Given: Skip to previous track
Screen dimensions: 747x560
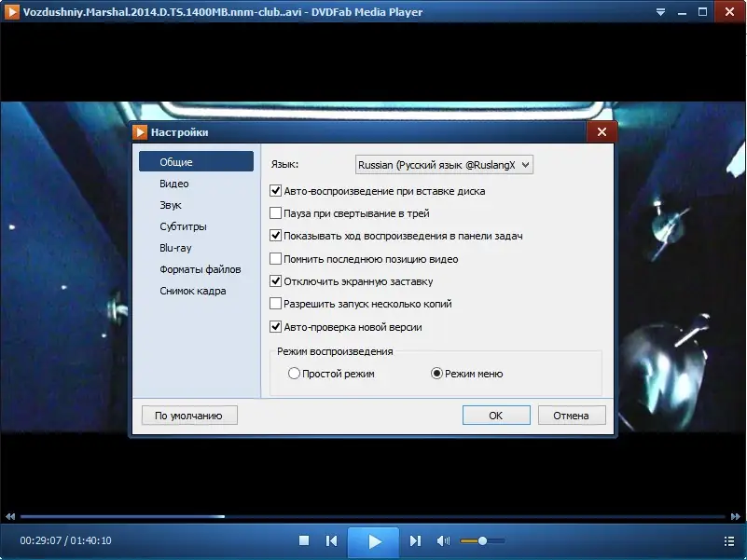Looking at the screenshot, I should [332, 540].
